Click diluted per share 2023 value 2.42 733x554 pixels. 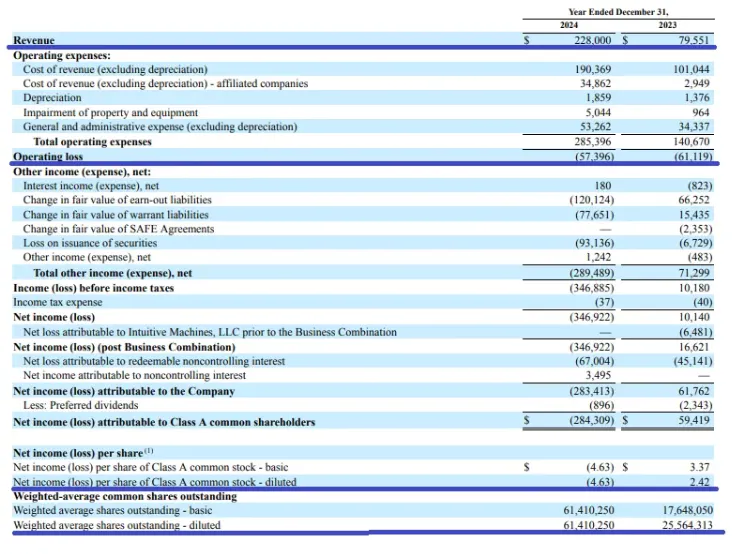click(x=699, y=482)
